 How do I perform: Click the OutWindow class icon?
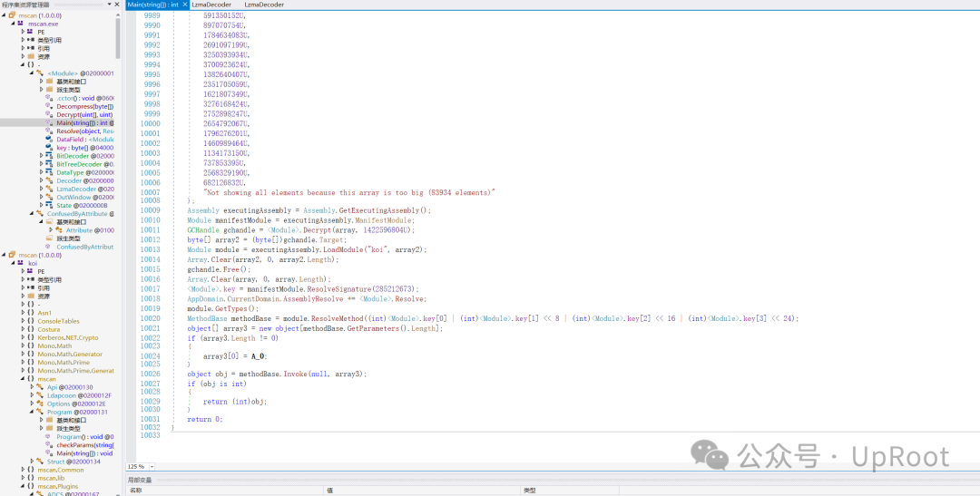[x=49, y=197]
